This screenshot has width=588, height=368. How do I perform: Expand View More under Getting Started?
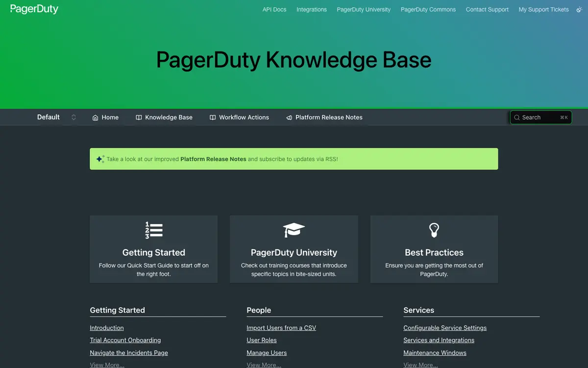[107, 365]
